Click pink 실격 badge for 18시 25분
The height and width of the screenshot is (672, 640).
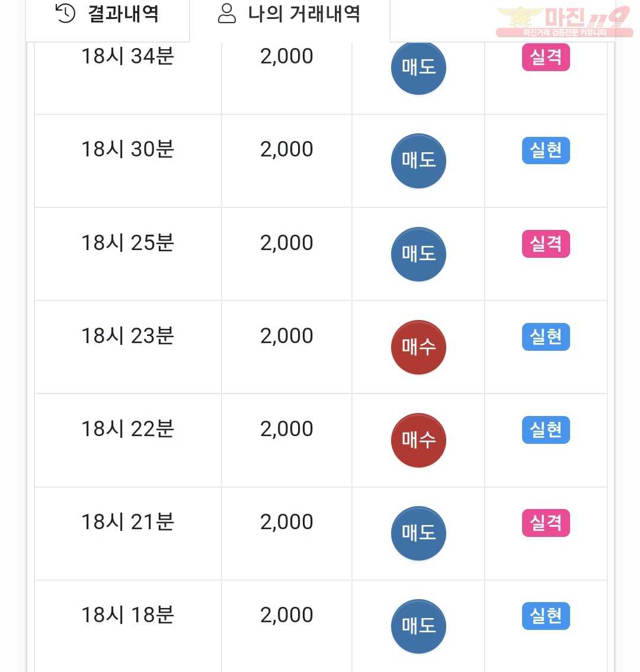(x=546, y=244)
